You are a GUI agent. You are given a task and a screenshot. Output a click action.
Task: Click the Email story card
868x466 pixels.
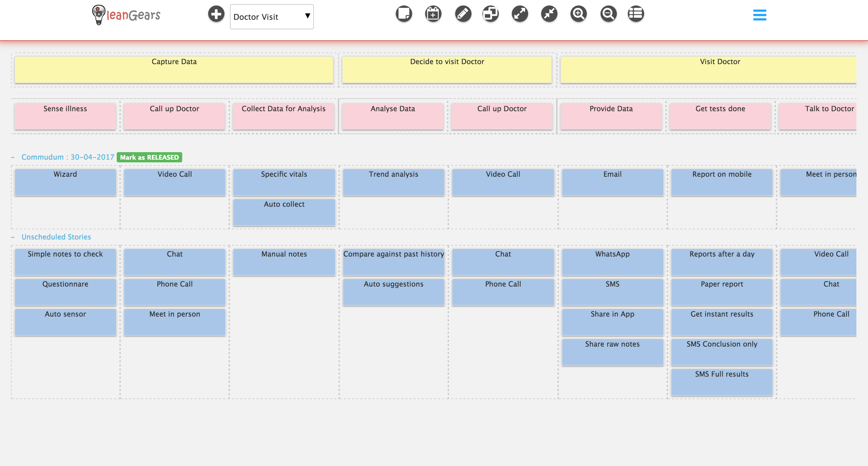[x=613, y=182]
